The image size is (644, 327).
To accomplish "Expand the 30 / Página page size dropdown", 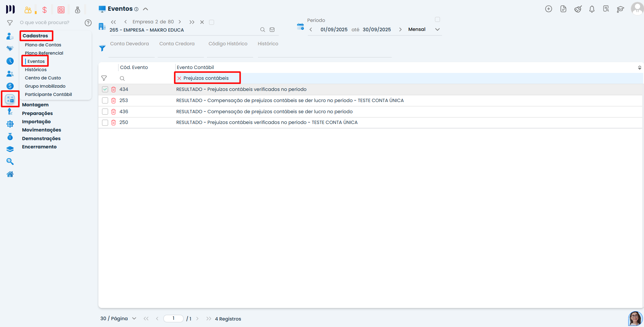I will click(x=134, y=318).
